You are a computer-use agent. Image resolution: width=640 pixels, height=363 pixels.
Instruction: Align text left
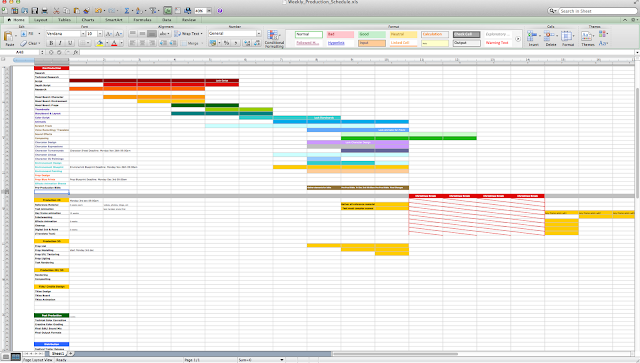pos(133,43)
